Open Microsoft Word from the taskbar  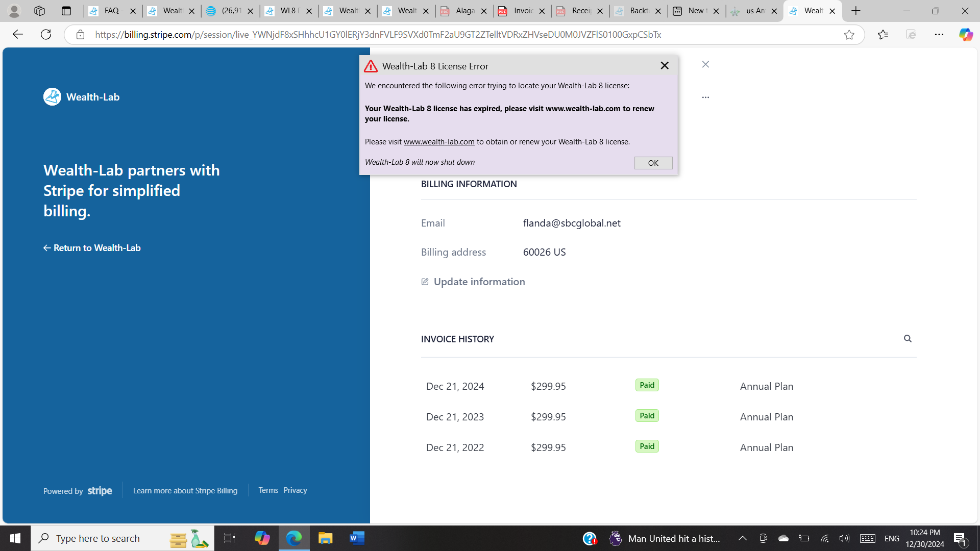pyautogui.click(x=357, y=538)
